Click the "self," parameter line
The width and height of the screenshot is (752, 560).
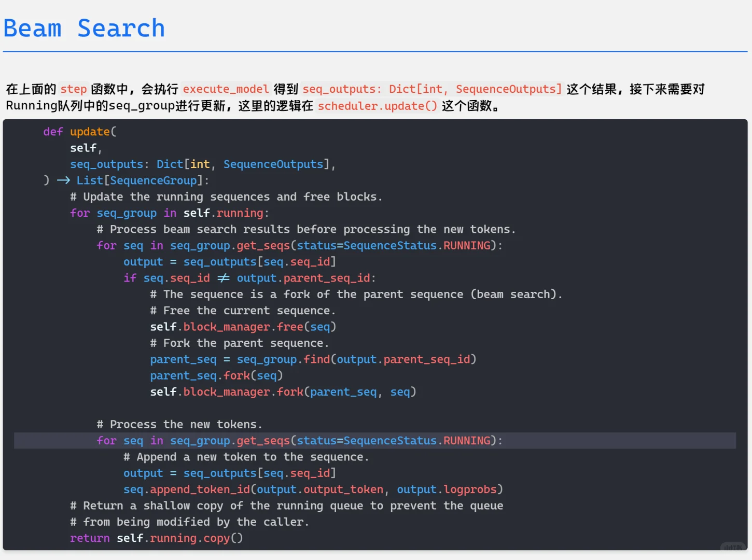point(86,148)
